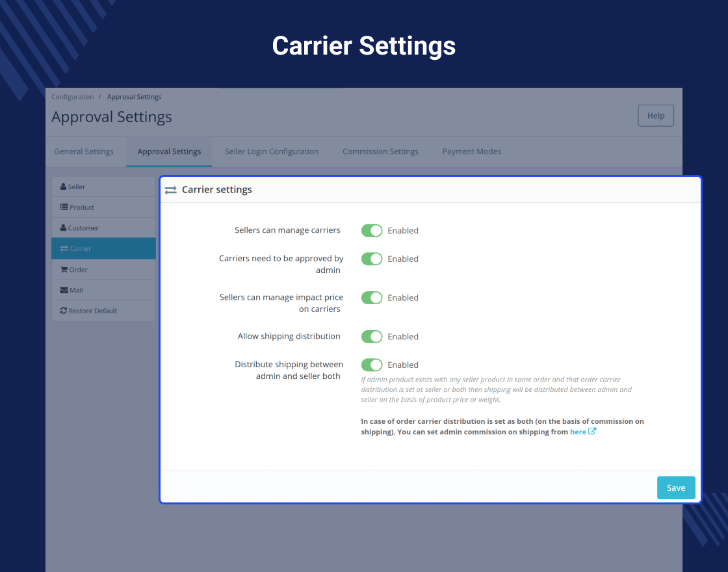Open Seller Login Configuration tab

point(272,151)
